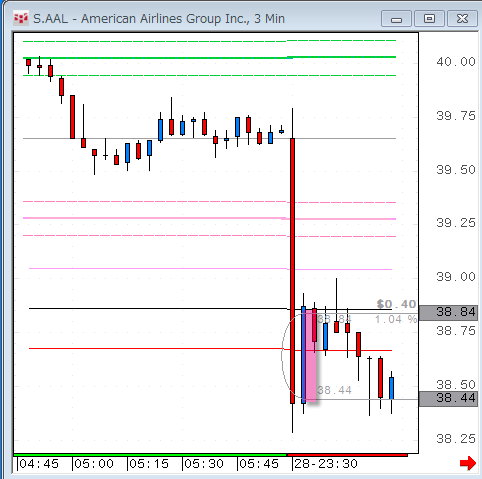Click the red scroll-right arrow

(468, 463)
